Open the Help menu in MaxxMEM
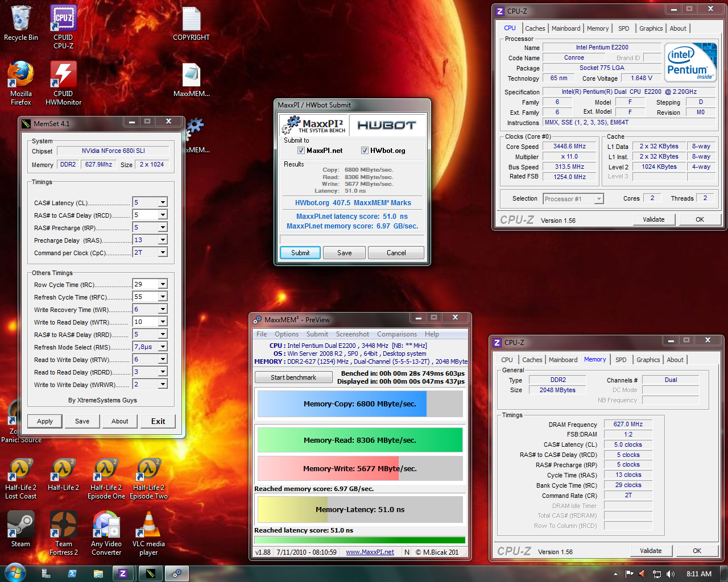728x582 pixels. (x=432, y=334)
